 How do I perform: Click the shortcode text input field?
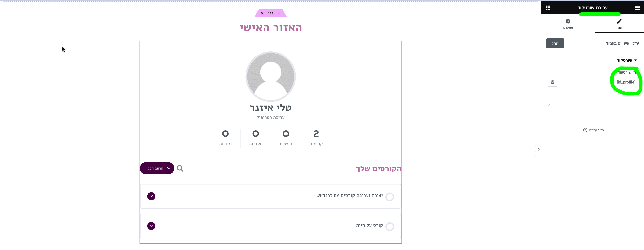(x=593, y=92)
